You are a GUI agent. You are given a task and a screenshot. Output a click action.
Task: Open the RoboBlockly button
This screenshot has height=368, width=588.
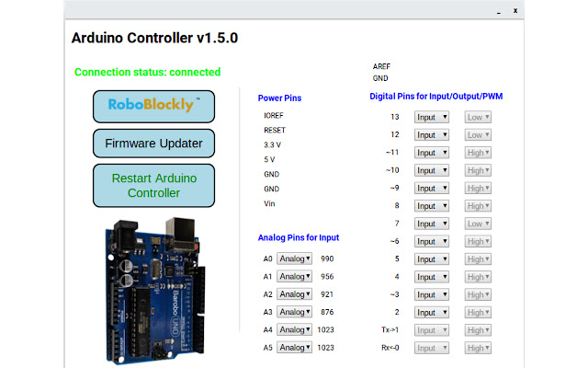(153, 107)
